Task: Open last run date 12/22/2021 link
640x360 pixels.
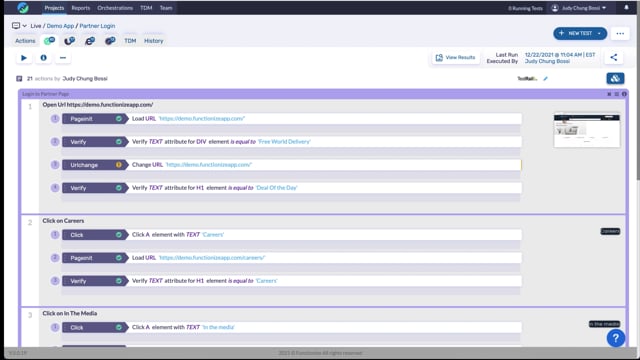Action: point(560,55)
